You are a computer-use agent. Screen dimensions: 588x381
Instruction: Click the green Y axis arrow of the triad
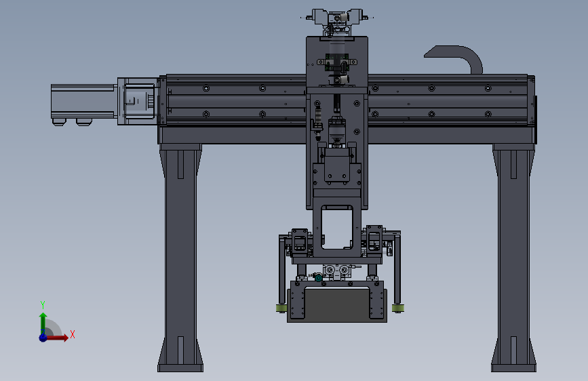pos(43,323)
